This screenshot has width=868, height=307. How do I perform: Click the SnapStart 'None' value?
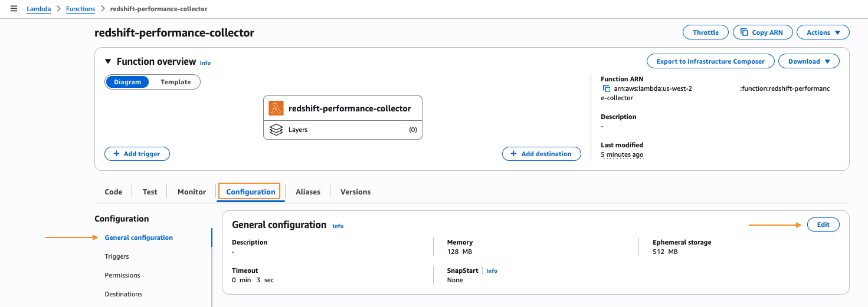(x=455, y=280)
